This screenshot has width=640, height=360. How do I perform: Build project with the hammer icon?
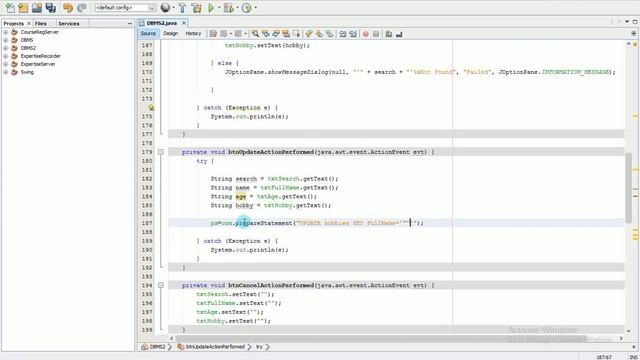182,7
